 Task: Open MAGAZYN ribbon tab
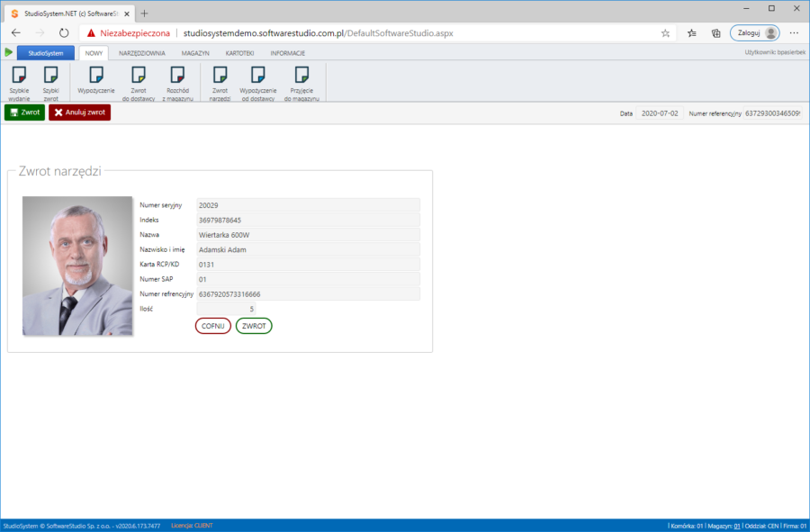[x=195, y=53]
